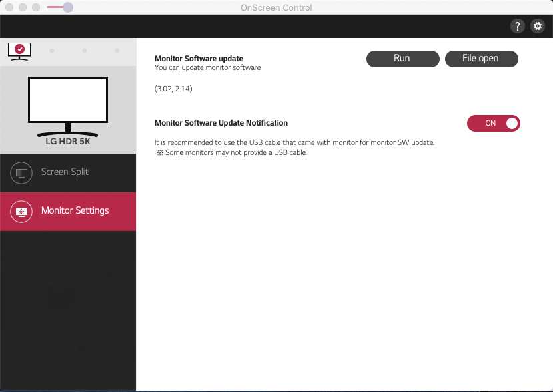The width and height of the screenshot is (553, 392).
Task: Click the Monitor Settings sidebar icon
Action: coord(21,212)
